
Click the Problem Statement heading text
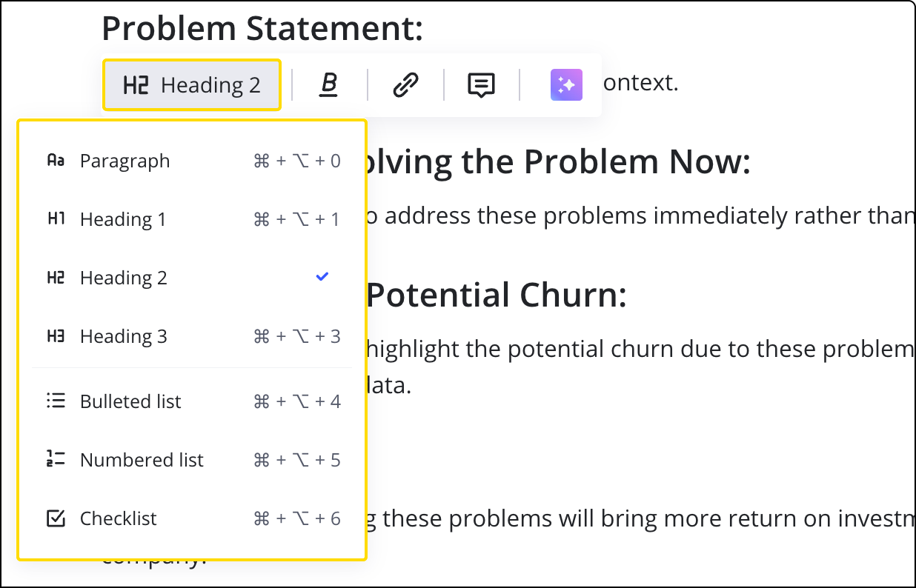[x=262, y=28]
